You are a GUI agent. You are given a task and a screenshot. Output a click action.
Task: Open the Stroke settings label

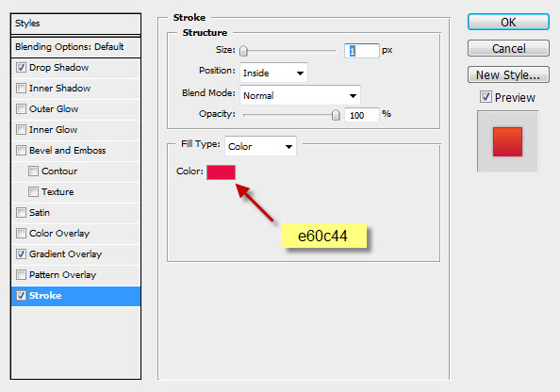[45, 296]
